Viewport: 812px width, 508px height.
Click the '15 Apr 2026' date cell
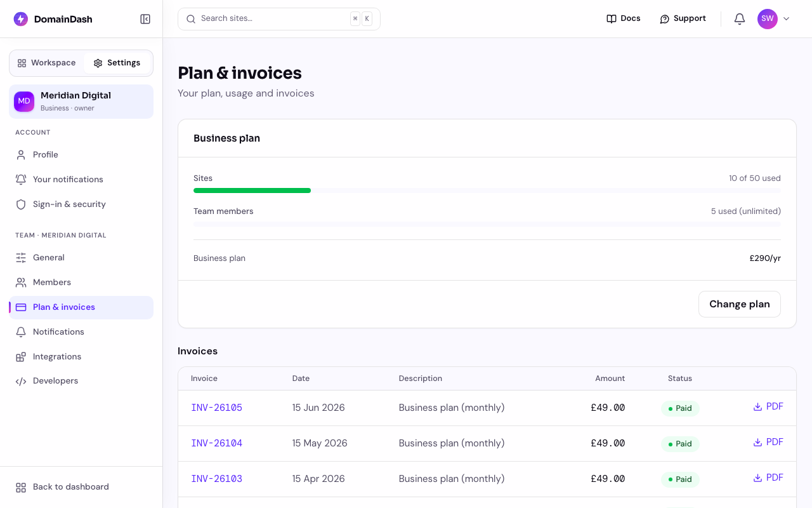(x=318, y=479)
